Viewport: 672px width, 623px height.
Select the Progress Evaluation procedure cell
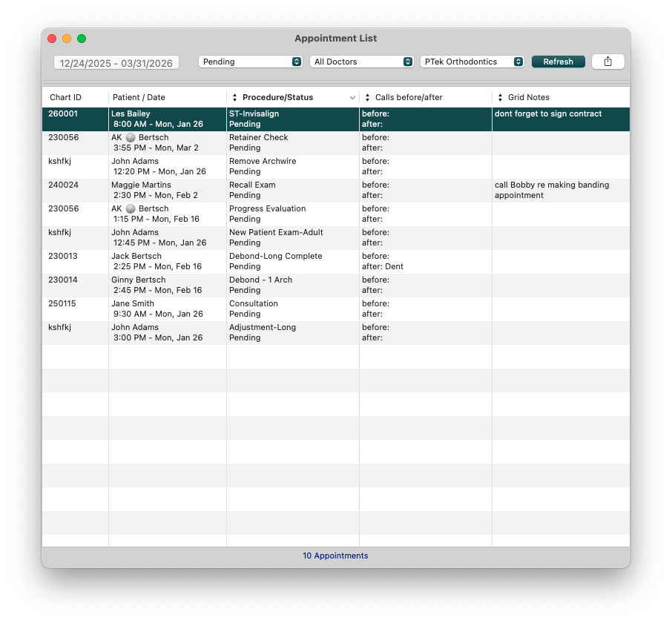pyautogui.click(x=293, y=214)
